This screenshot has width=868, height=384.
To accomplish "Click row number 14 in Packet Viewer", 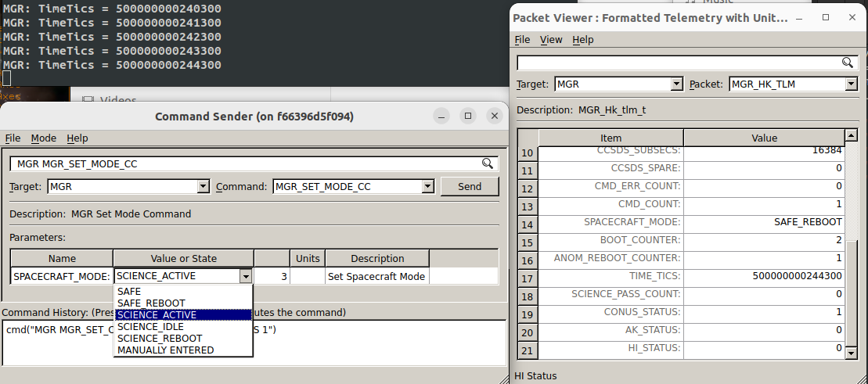I will point(527,225).
